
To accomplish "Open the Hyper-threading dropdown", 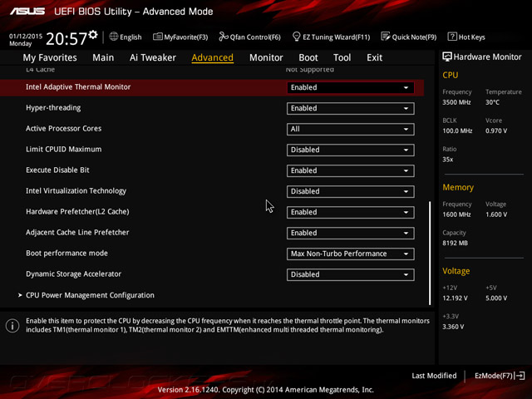I will (350, 108).
